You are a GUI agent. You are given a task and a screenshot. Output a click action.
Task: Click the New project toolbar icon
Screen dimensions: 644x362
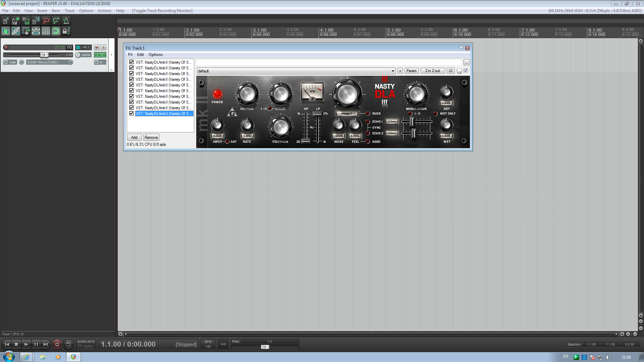(x=6, y=21)
